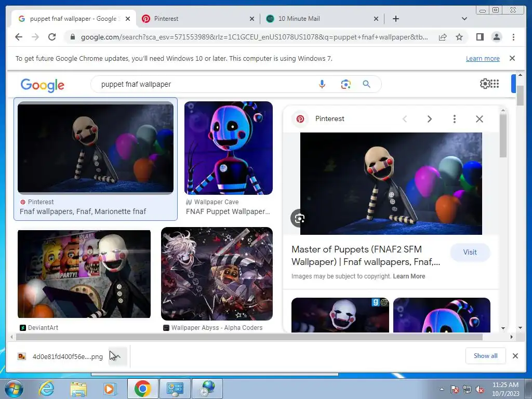This screenshot has width=532, height=399.
Task: Dismiss the Chrome update notice
Action: tap(512, 58)
